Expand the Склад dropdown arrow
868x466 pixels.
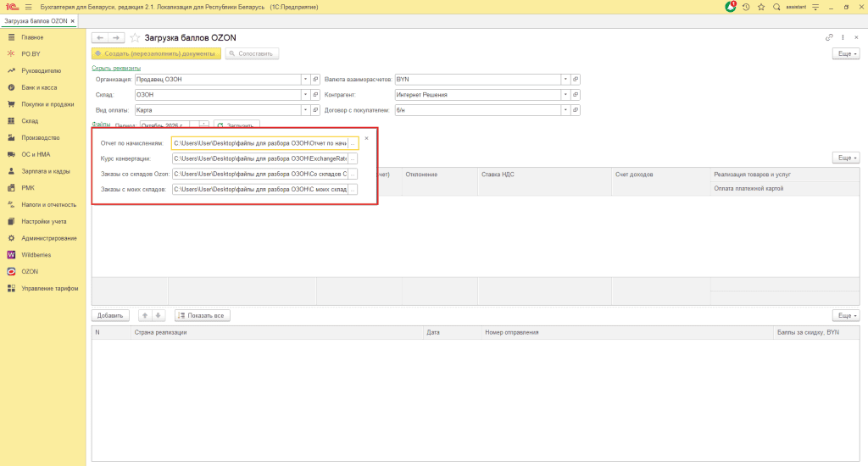[x=305, y=95]
